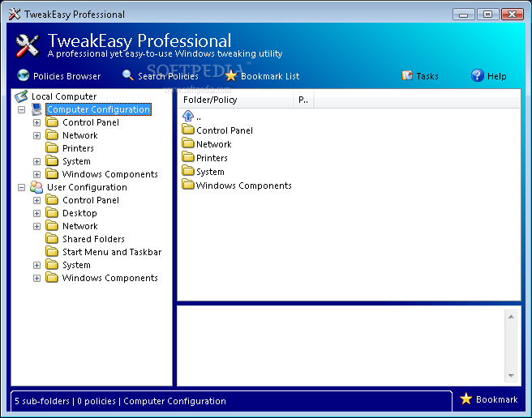Open the Bookmark List
532x418 pixels.
[x=270, y=76]
